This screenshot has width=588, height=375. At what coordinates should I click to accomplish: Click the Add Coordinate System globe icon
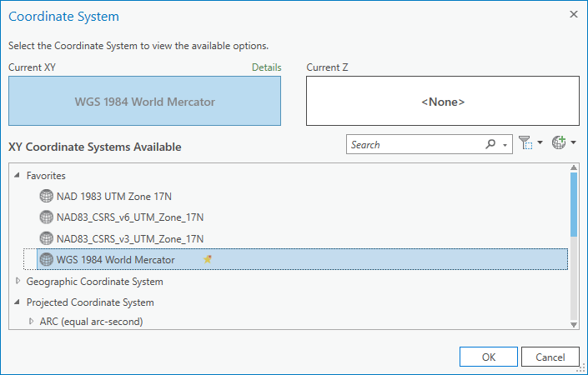(x=559, y=142)
